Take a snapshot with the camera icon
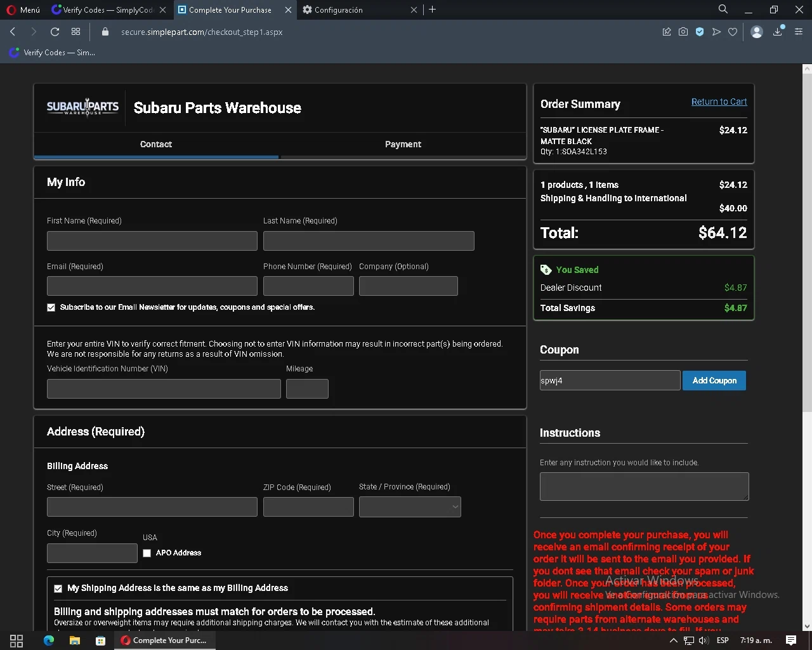 point(683,32)
